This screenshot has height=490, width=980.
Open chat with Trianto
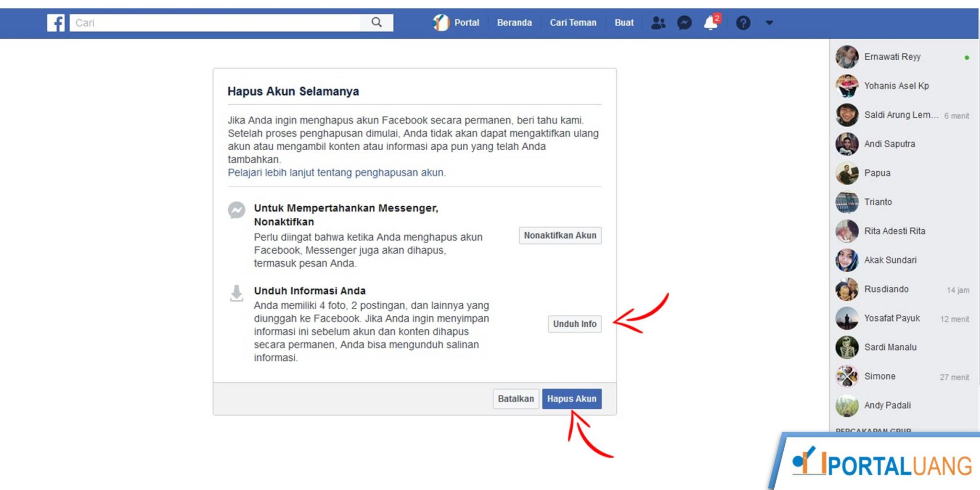(x=904, y=202)
